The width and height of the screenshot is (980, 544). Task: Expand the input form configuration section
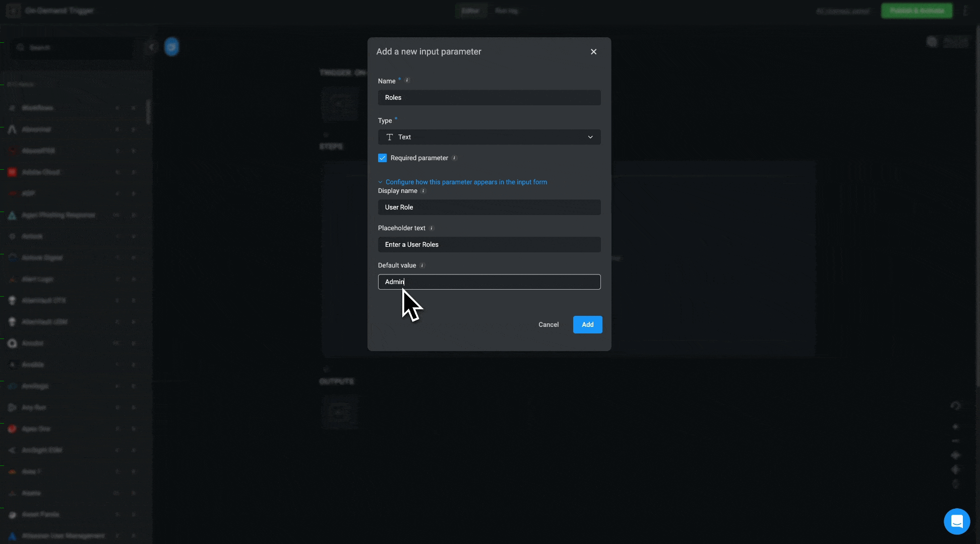pyautogui.click(x=462, y=181)
